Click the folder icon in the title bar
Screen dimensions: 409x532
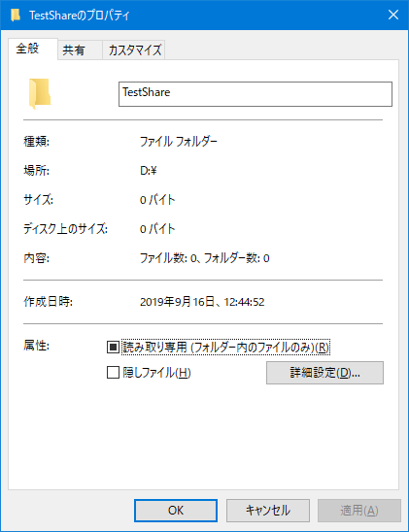pyautogui.click(x=16, y=15)
